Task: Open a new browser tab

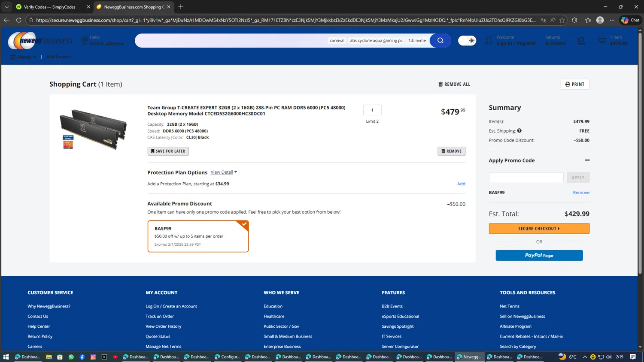Action: point(181,7)
